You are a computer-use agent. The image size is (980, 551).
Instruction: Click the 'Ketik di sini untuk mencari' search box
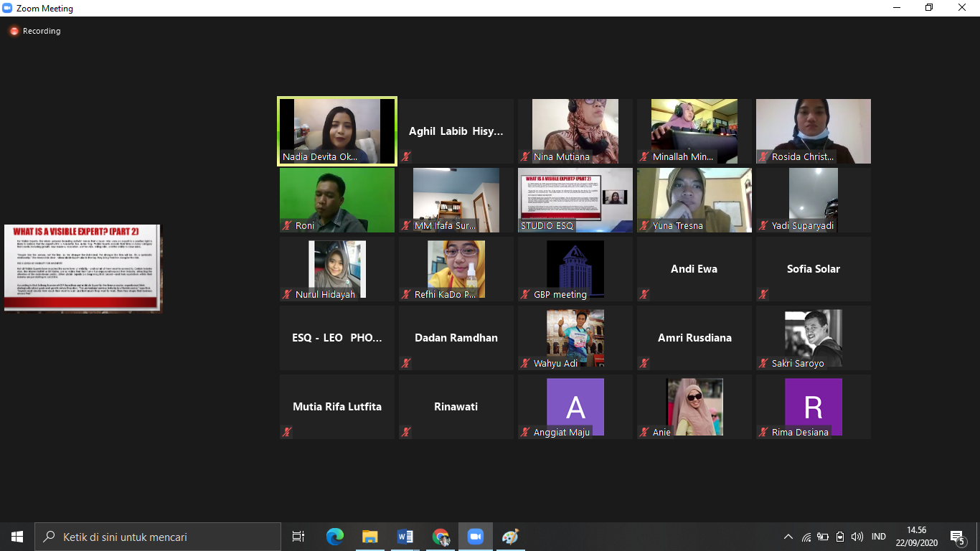[x=158, y=537]
